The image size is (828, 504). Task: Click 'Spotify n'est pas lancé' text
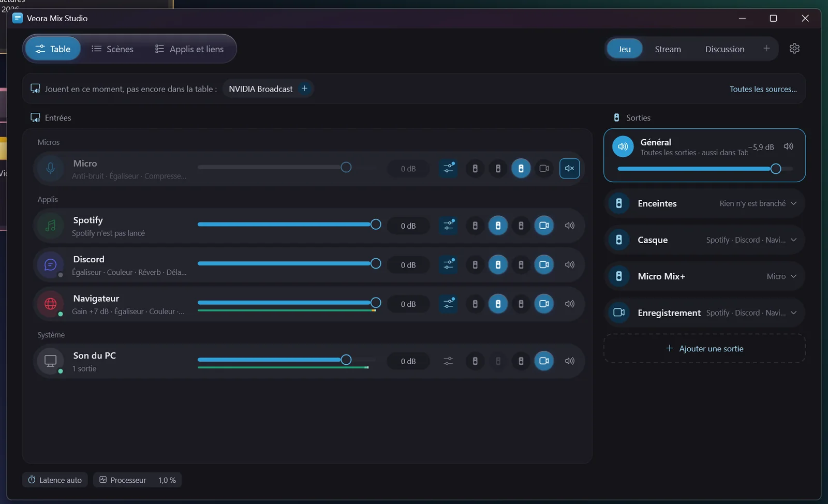108,233
